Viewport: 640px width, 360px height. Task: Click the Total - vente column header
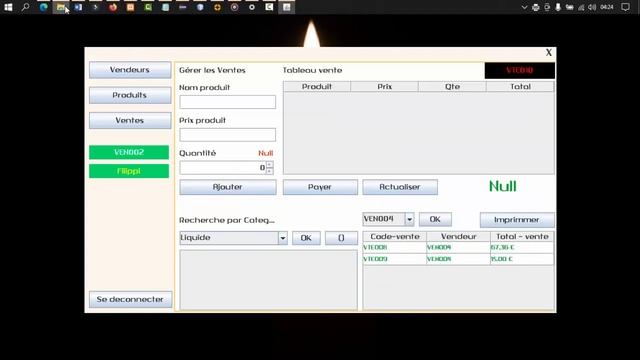pos(522,237)
